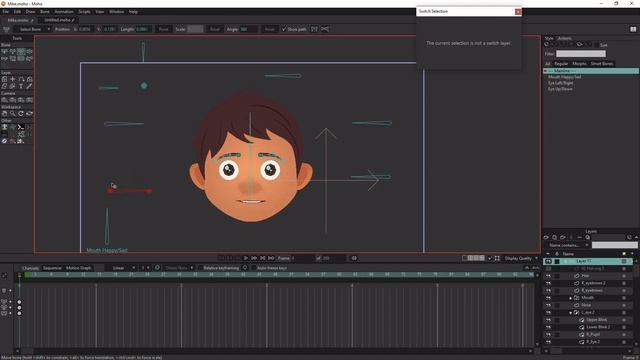Open the Scripts menu
The image size is (640, 360).
point(84,11)
